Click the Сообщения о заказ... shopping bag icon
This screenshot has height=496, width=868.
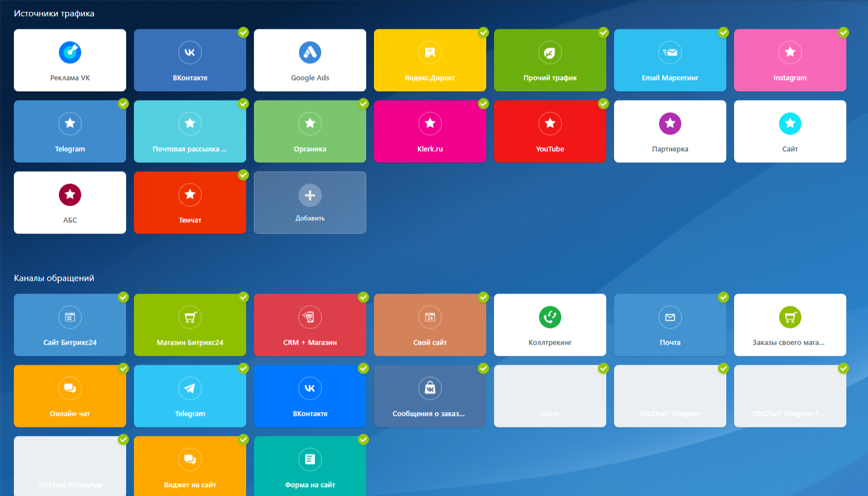click(430, 388)
